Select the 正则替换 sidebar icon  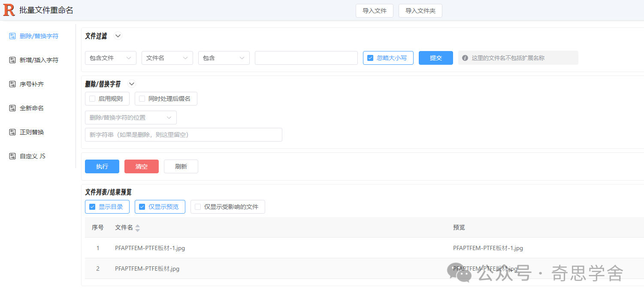tap(32, 132)
